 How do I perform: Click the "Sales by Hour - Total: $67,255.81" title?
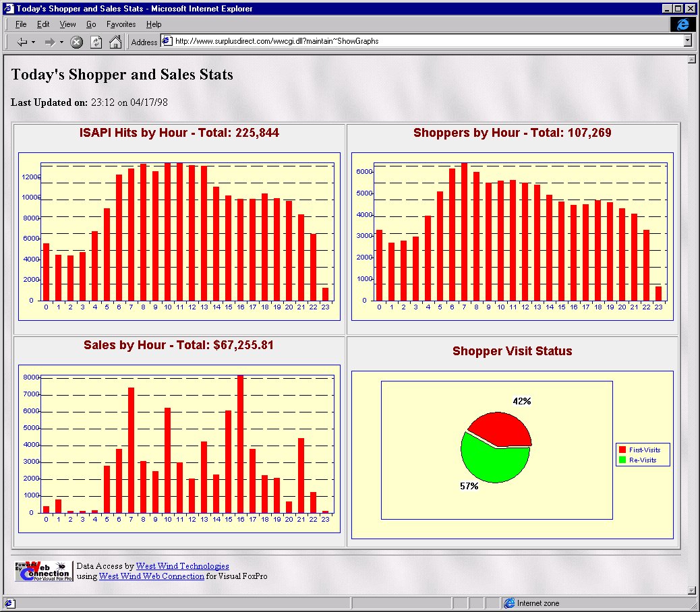coord(179,345)
